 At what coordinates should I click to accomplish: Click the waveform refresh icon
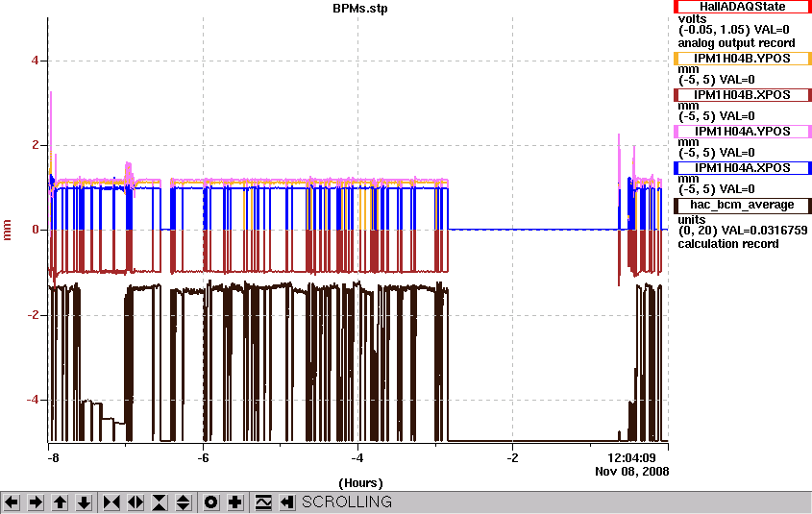click(263, 502)
